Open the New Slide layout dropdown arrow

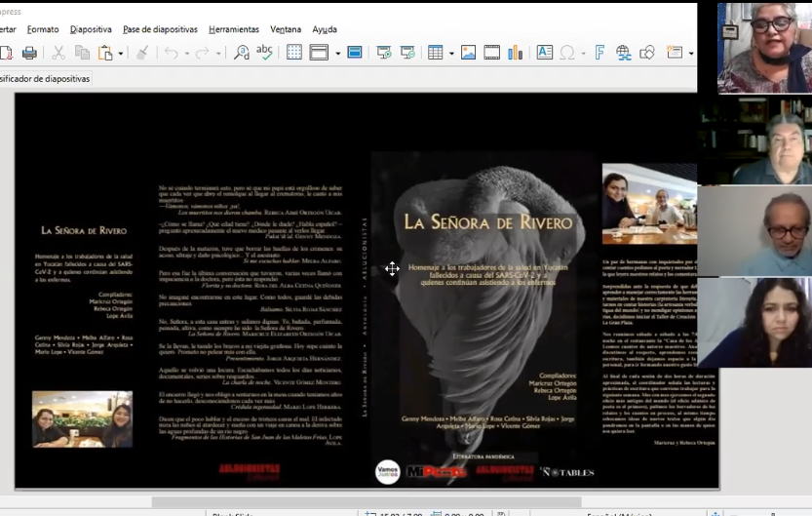691,53
